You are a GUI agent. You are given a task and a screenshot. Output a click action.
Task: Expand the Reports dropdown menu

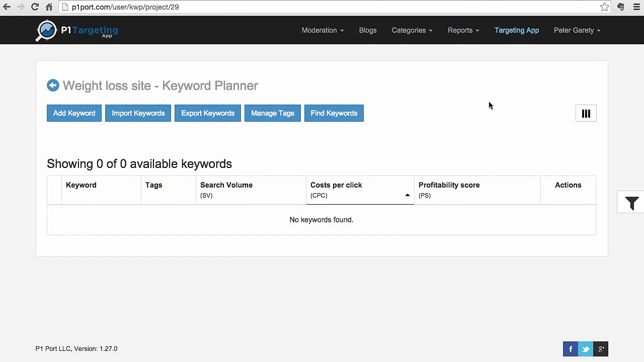[463, 30]
